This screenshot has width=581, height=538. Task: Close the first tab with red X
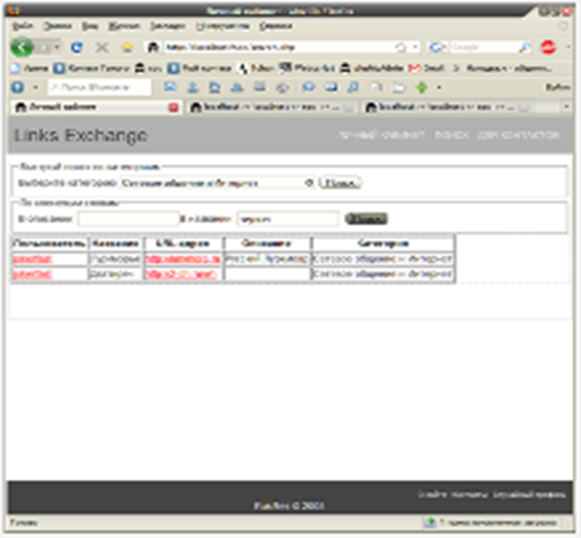coord(173,107)
